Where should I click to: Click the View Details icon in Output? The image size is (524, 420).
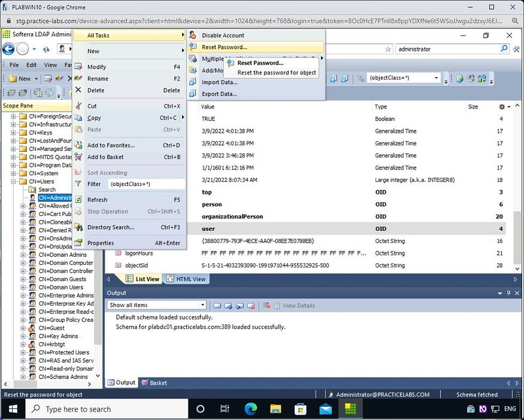tap(277, 305)
